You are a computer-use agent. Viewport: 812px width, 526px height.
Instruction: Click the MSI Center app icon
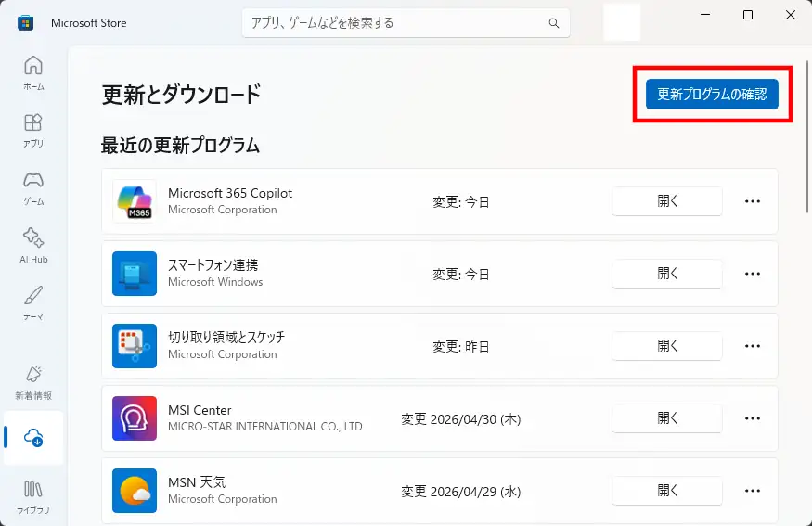click(x=135, y=418)
